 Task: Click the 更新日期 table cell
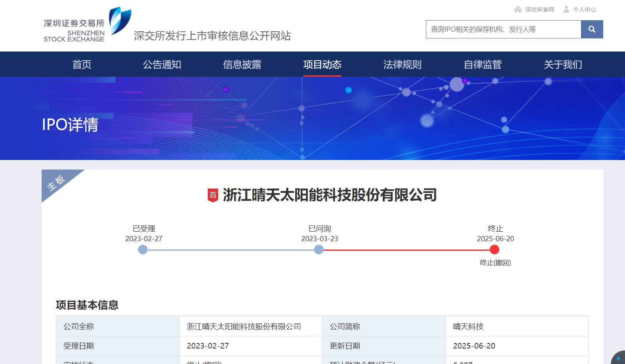(384, 346)
